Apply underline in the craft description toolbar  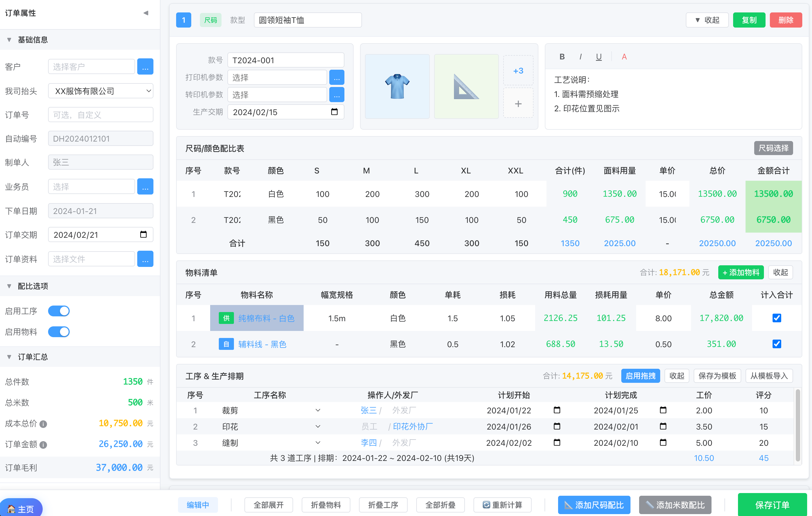[599, 56]
